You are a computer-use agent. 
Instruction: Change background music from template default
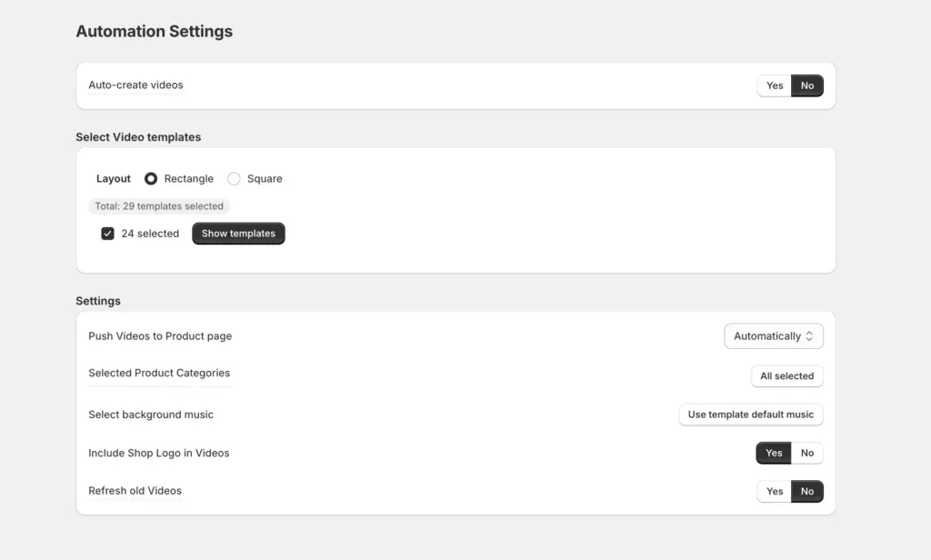(750, 414)
